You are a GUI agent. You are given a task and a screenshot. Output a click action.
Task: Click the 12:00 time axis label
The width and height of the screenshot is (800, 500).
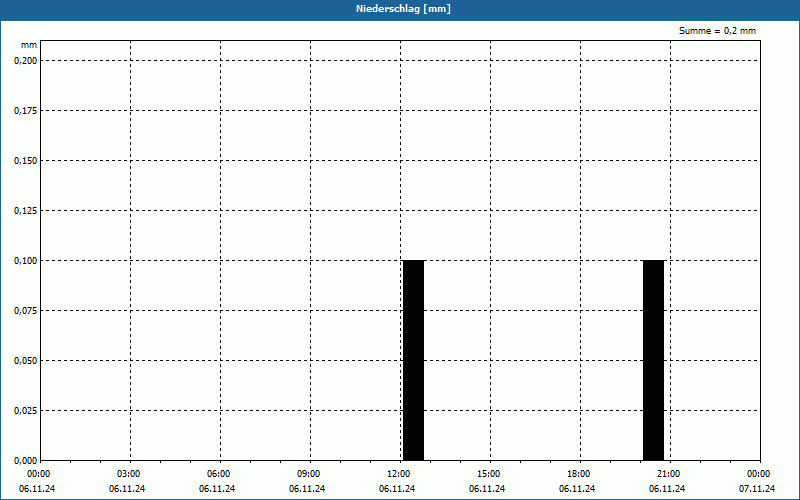[398, 474]
